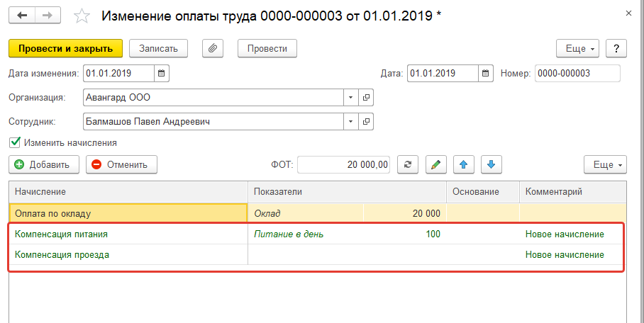
Task: Open the top Еще menu
Action: (579, 48)
